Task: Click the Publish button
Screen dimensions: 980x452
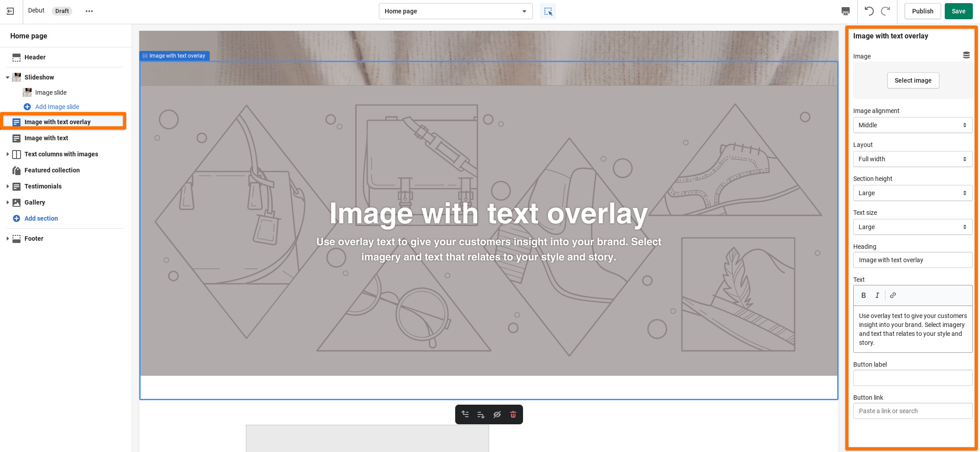Action: click(x=922, y=11)
